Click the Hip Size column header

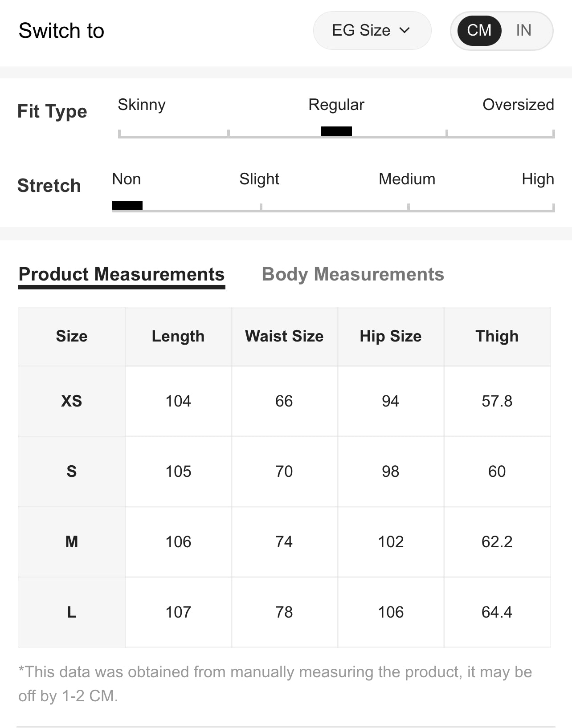point(390,336)
